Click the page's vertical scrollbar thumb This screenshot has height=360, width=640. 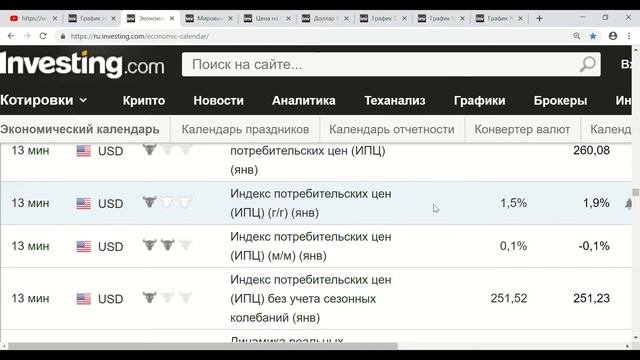coord(636,192)
